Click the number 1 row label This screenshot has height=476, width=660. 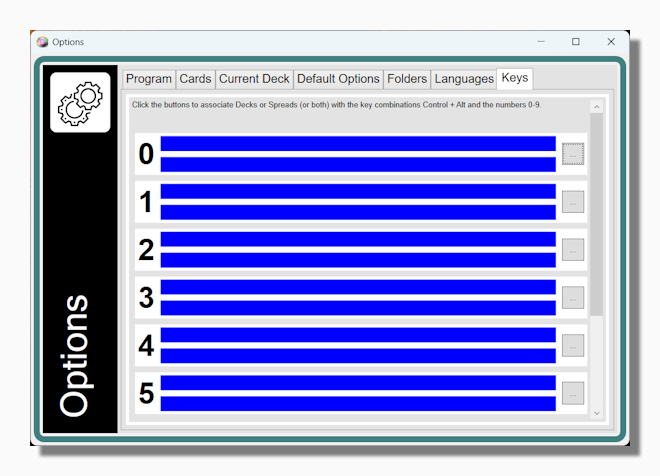click(146, 202)
